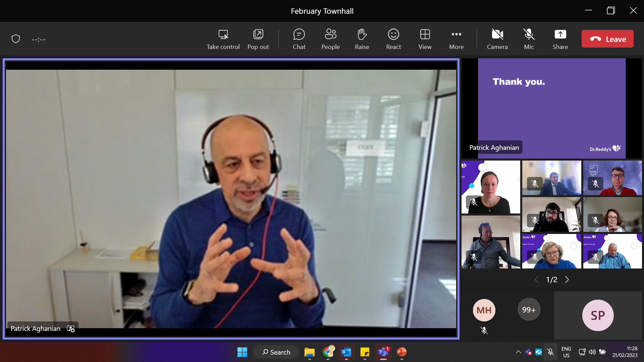Expand hidden system tray icons

point(518,352)
